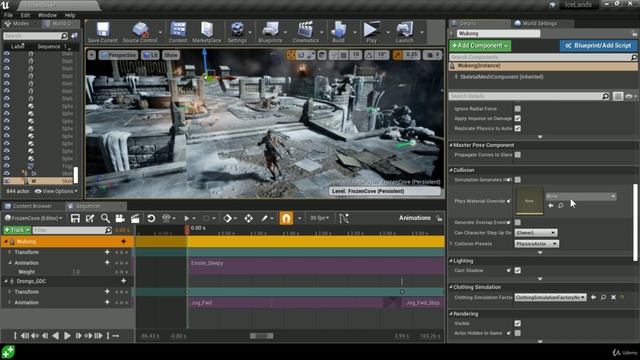Open the Marketplace toolbar icon

coord(207,32)
